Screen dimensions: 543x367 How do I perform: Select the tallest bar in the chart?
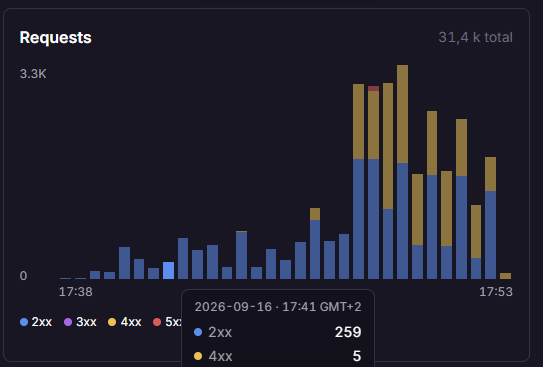pyautogui.click(x=402, y=172)
